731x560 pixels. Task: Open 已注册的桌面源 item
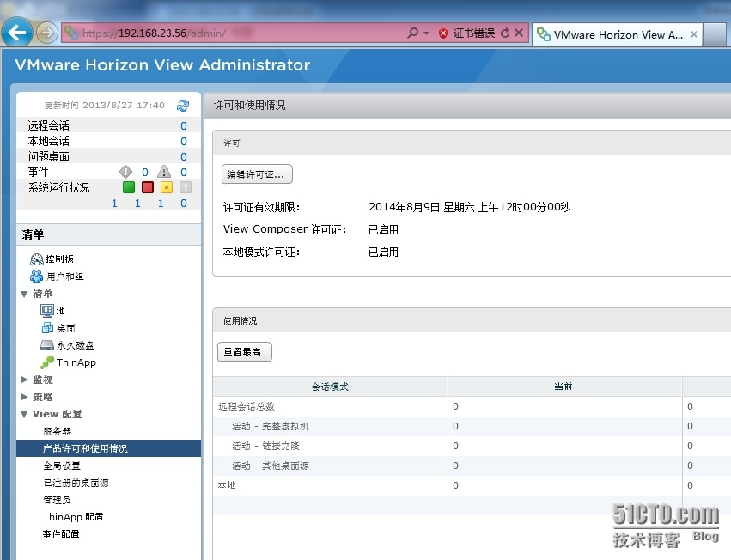[76, 483]
